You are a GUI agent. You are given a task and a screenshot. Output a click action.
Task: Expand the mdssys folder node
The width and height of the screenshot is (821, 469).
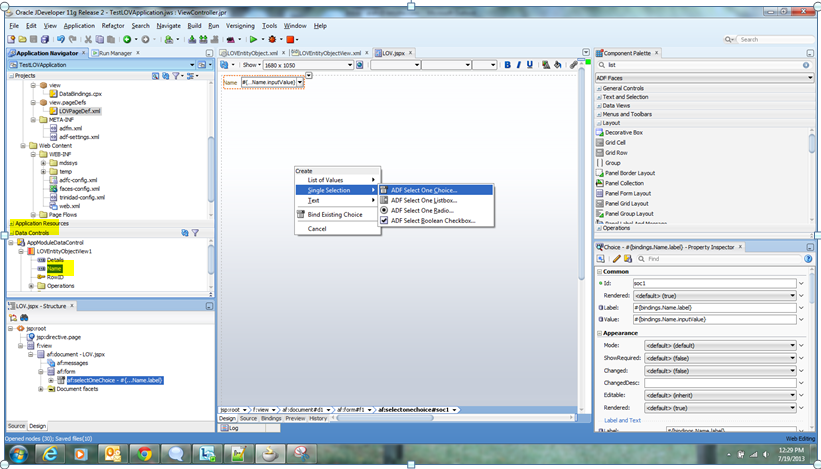point(43,163)
